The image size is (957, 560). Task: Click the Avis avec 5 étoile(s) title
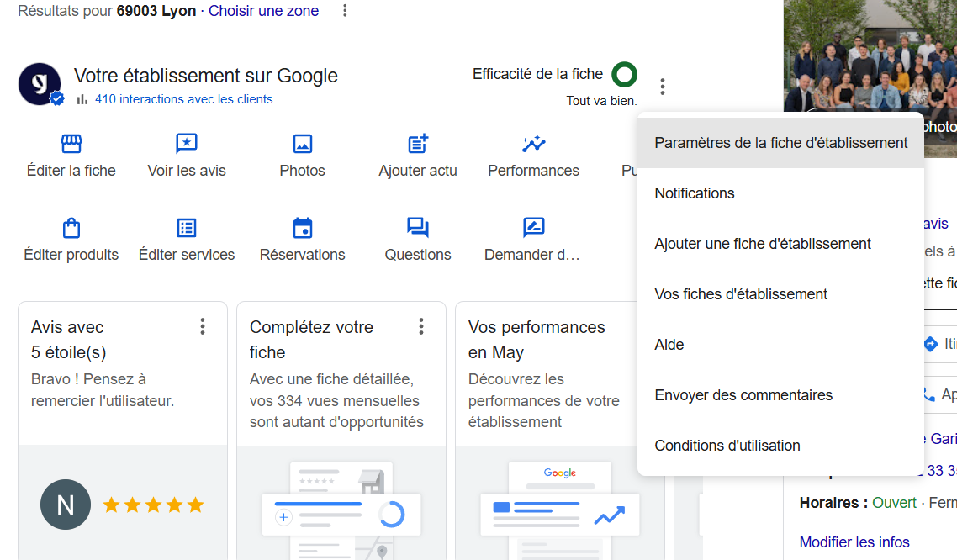pyautogui.click(x=69, y=340)
